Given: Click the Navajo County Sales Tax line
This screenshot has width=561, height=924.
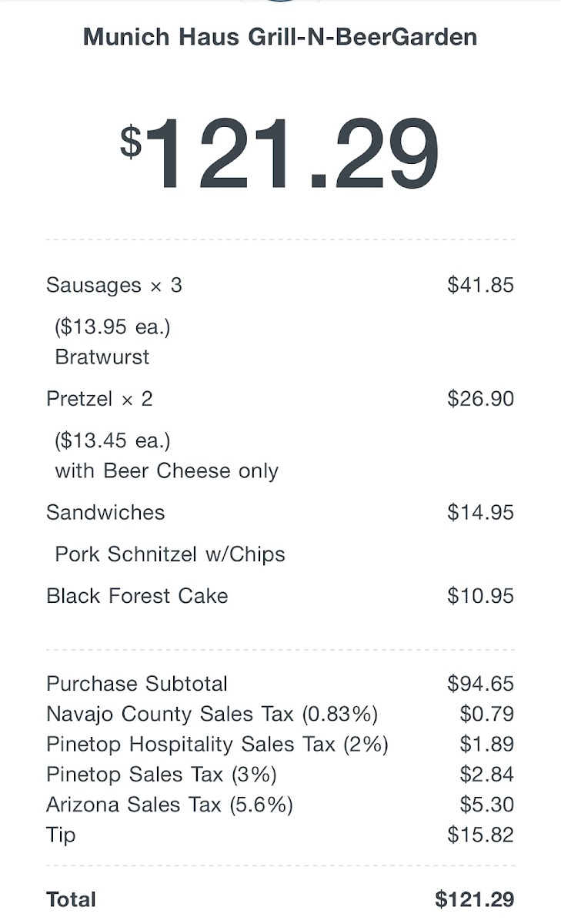Looking at the screenshot, I should (212, 714).
